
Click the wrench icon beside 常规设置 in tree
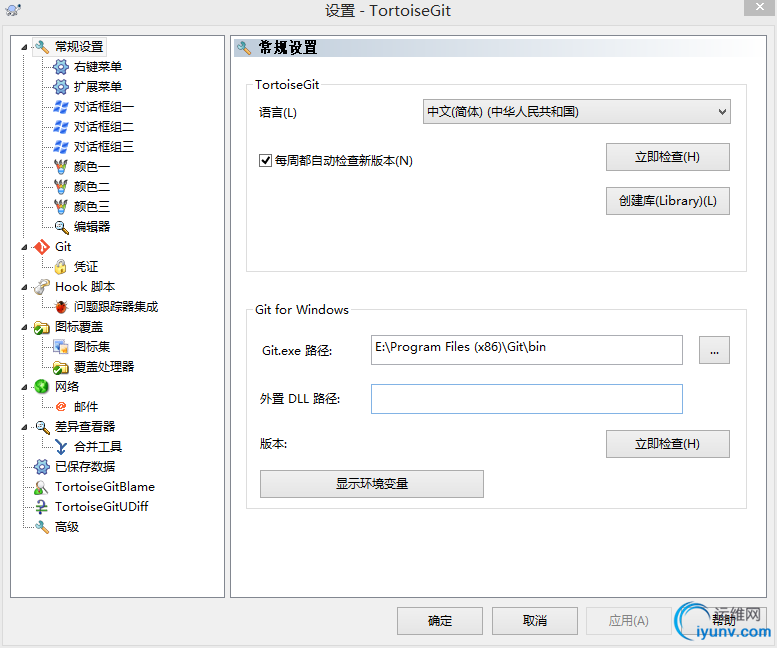click(x=42, y=47)
